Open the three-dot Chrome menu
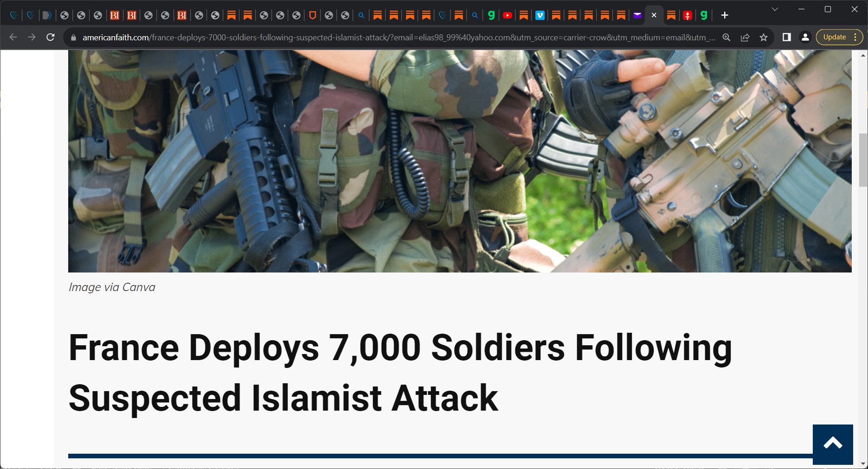 point(855,37)
